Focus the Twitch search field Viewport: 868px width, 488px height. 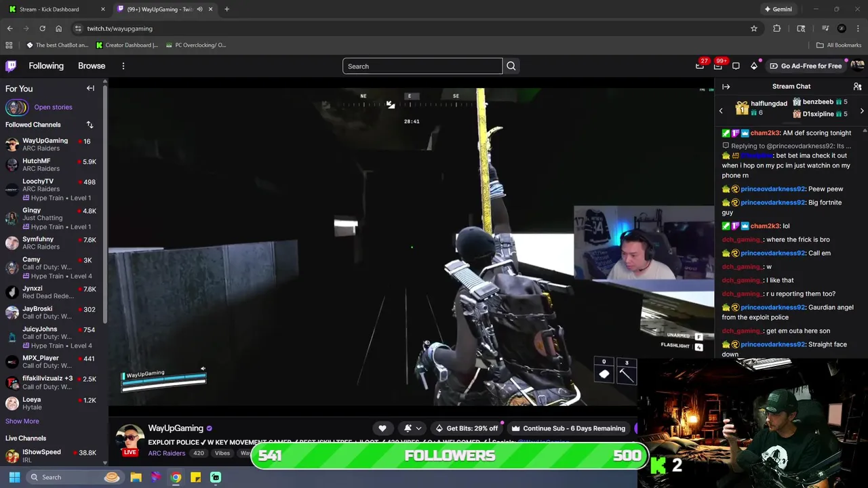pyautogui.click(x=422, y=66)
